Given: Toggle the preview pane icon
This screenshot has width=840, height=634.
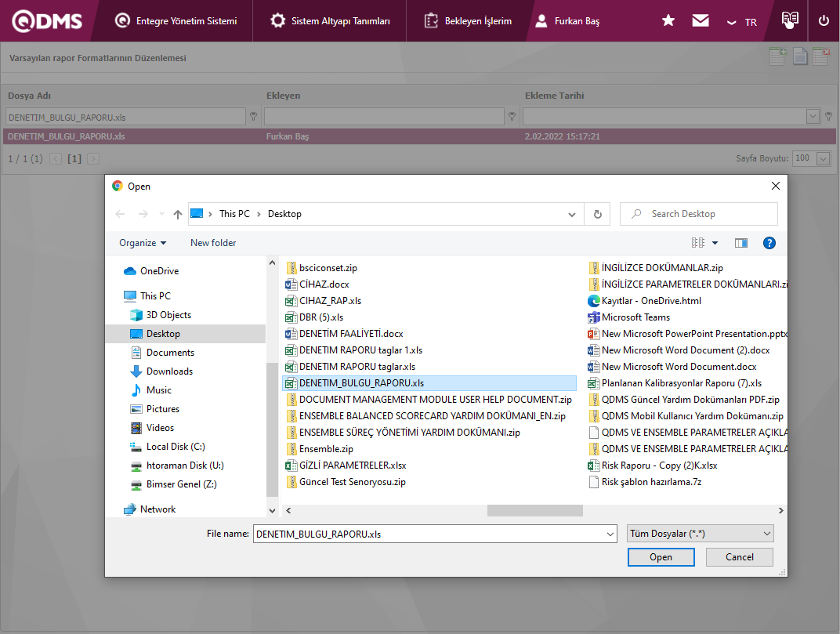Looking at the screenshot, I should [x=741, y=243].
